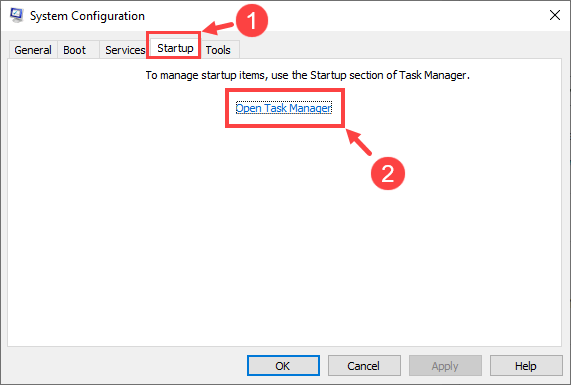The width and height of the screenshot is (571, 385).
Task: Close the System Configuration dialog
Action: (x=555, y=15)
